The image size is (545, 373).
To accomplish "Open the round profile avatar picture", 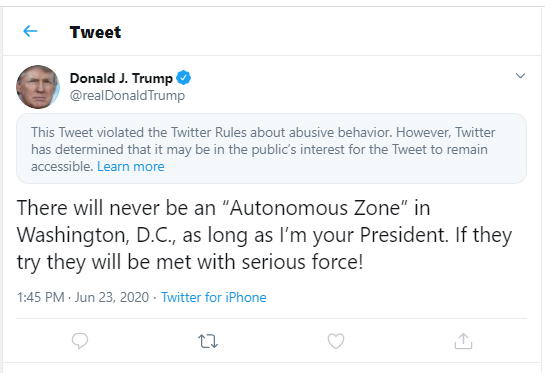I will (38, 87).
